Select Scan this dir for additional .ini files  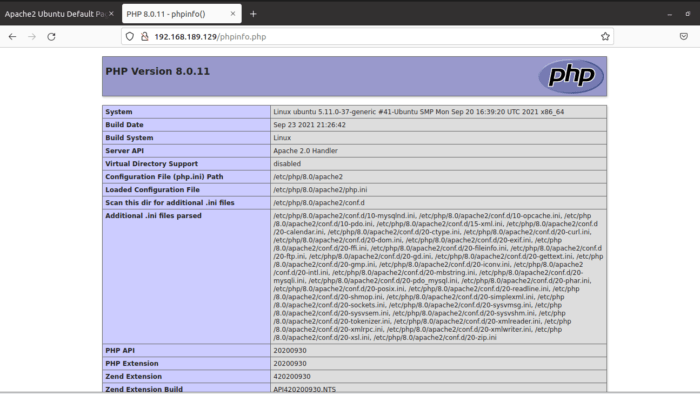click(170, 202)
